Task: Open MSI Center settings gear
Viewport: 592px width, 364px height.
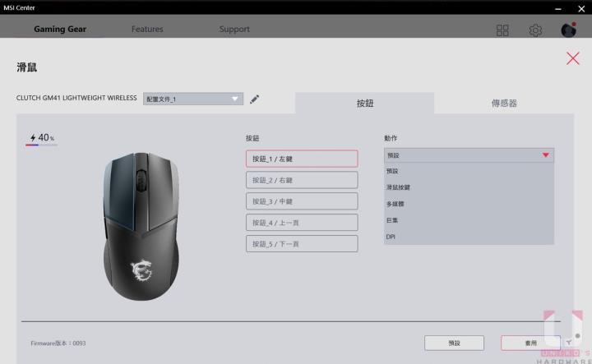Action: click(x=535, y=30)
